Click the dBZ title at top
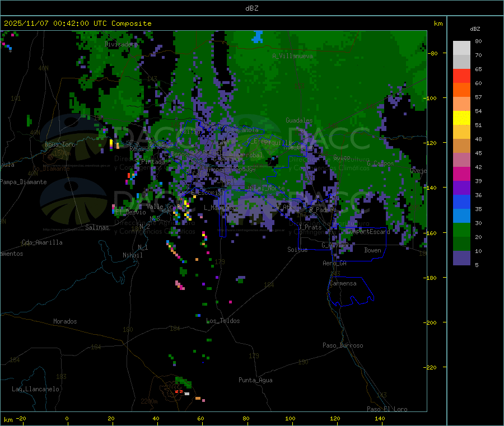This screenshot has width=504, height=426. point(251,8)
